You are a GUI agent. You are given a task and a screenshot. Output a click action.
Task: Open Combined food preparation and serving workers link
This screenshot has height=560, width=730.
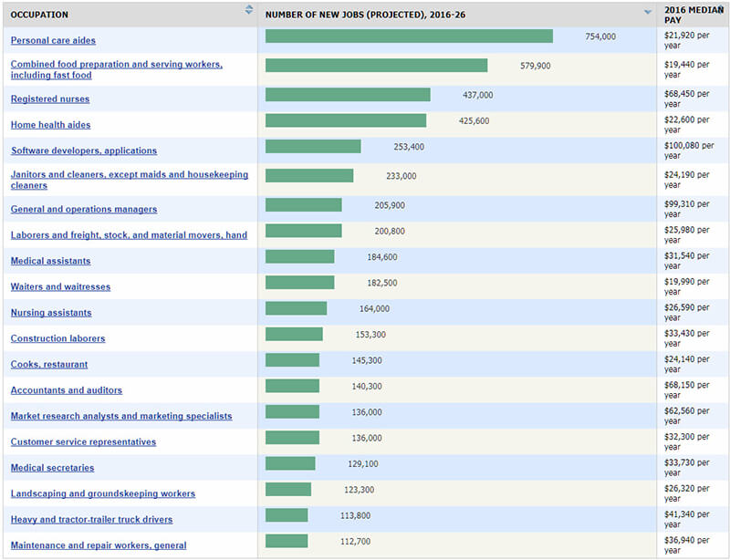click(117, 69)
